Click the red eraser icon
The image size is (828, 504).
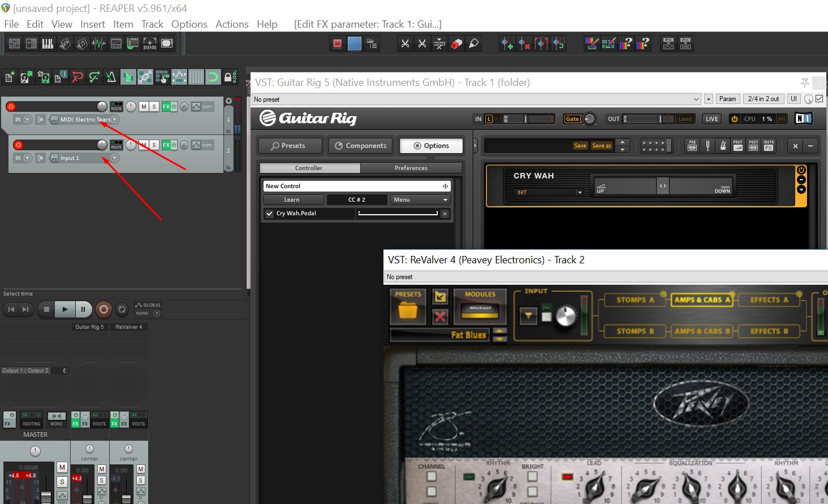[457, 44]
